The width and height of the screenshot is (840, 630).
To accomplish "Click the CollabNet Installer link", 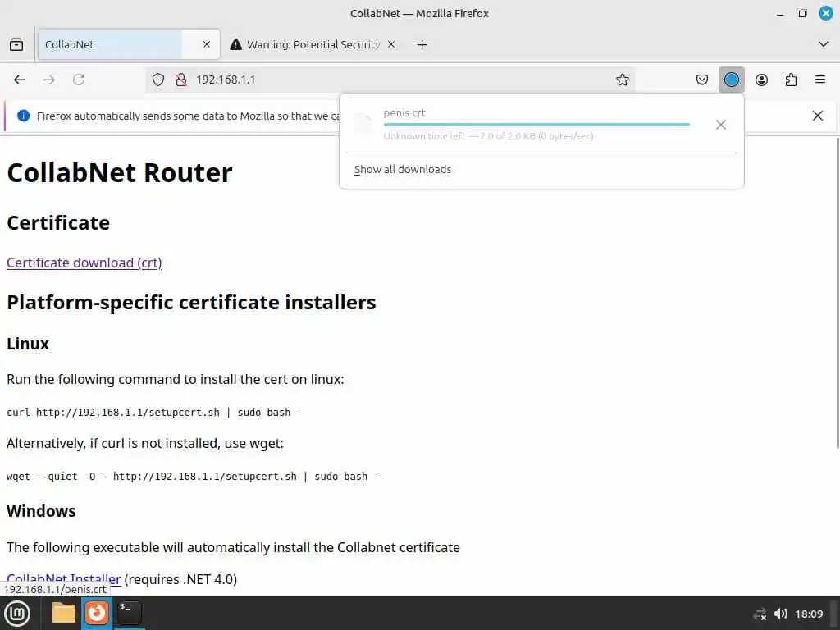I will (x=64, y=578).
